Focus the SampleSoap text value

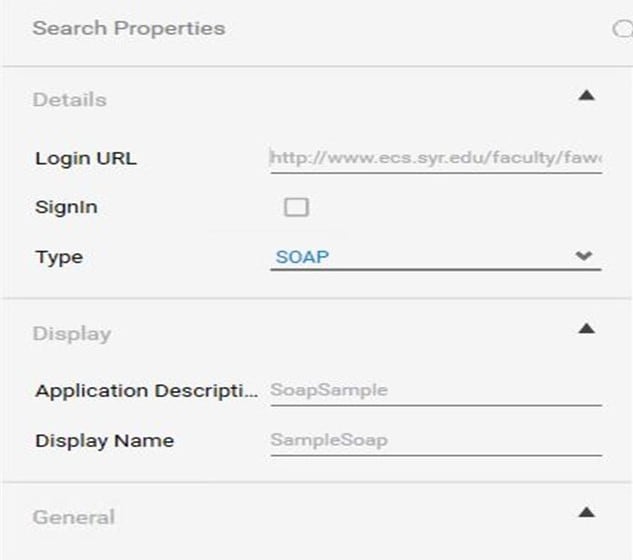[x=329, y=440]
